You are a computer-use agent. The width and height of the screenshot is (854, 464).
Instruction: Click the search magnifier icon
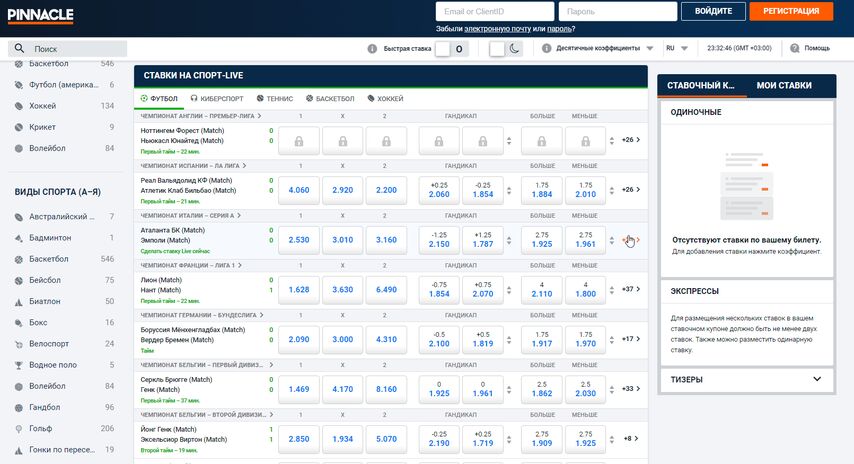[19, 48]
